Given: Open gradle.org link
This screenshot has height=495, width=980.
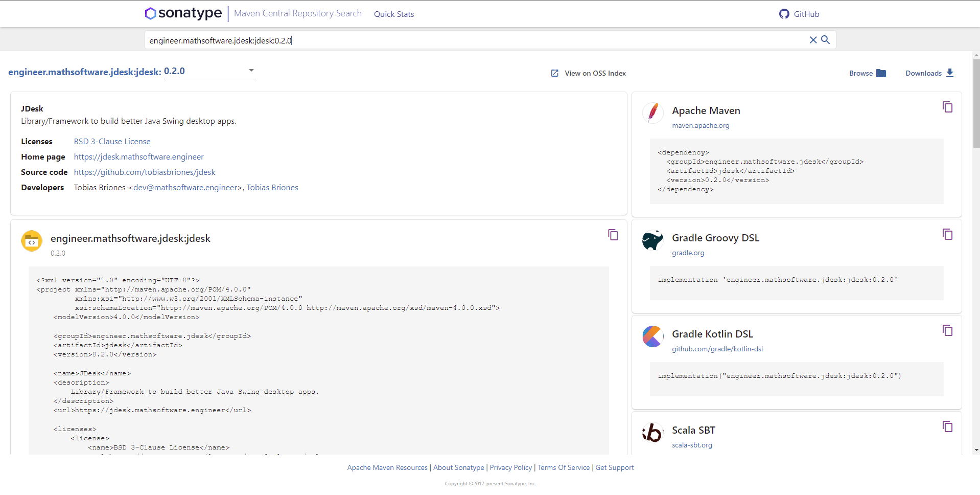Looking at the screenshot, I should 688,253.
